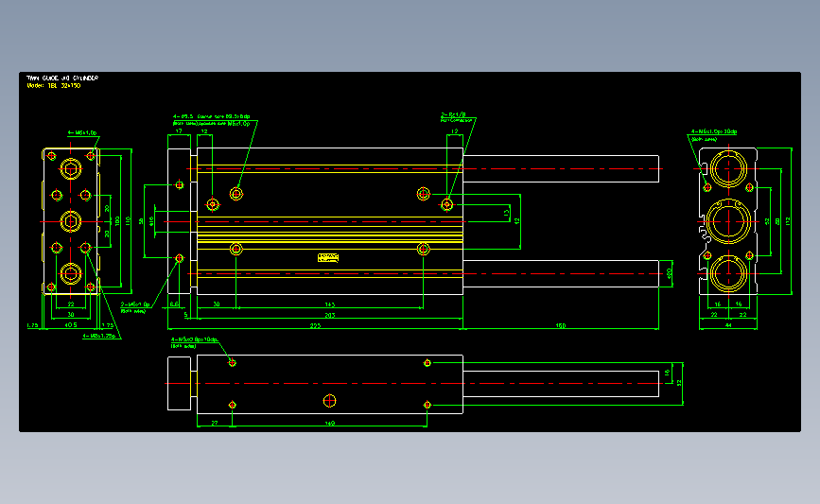Click the 100 vertical dimension on the left end view

(x=117, y=221)
